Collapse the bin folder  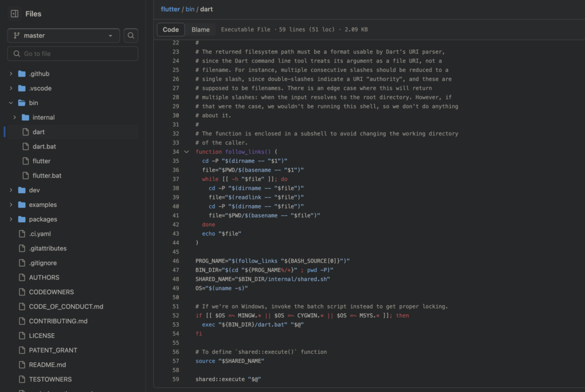click(x=11, y=103)
